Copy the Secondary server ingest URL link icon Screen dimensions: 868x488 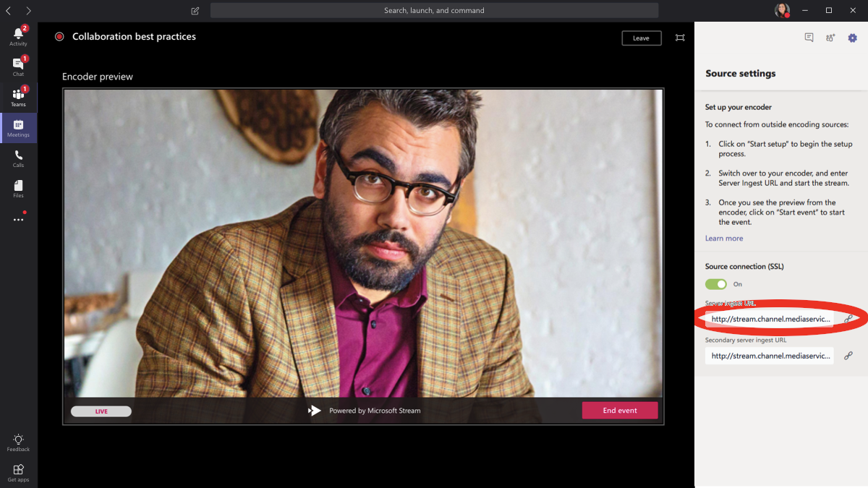pyautogui.click(x=848, y=355)
